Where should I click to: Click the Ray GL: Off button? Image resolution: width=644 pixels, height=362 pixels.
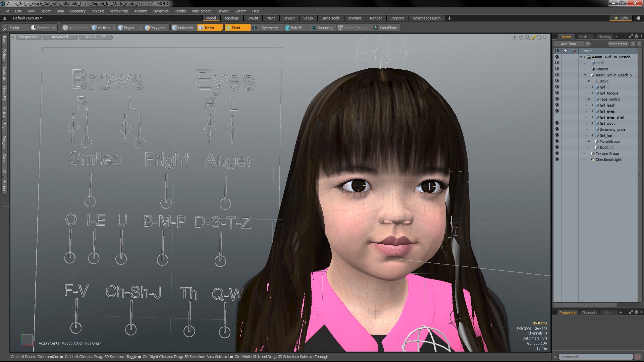(95, 37)
